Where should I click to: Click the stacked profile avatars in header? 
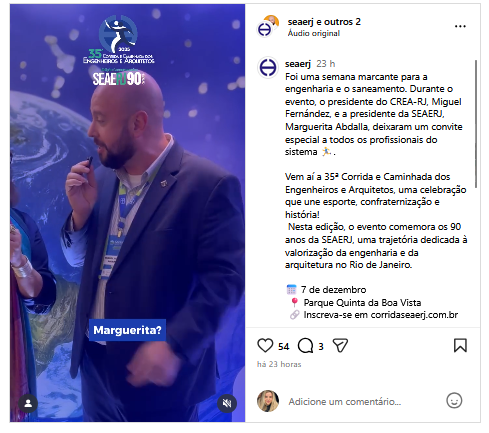coord(267,26)
